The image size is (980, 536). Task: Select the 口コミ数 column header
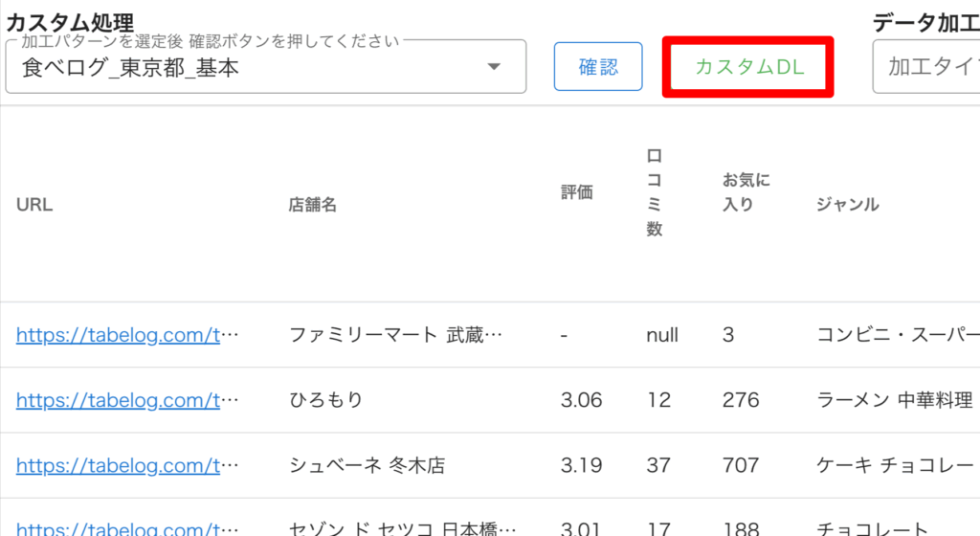click(655, 192)
